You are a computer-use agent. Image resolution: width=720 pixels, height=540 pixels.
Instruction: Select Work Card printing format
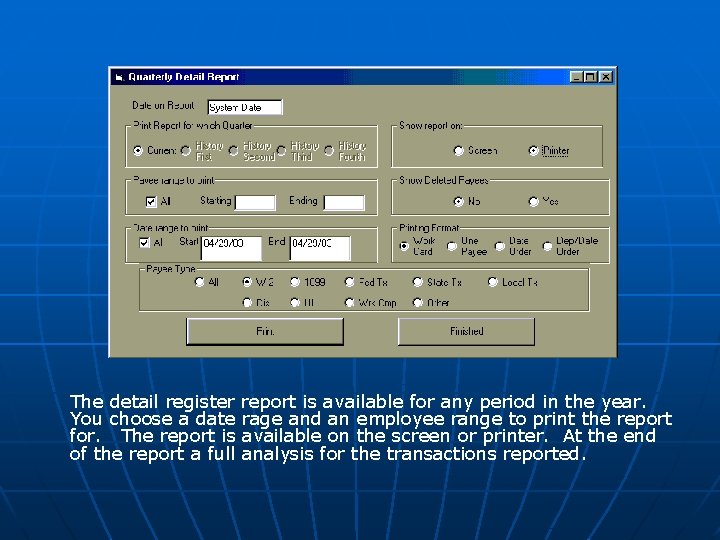(404, 246)
